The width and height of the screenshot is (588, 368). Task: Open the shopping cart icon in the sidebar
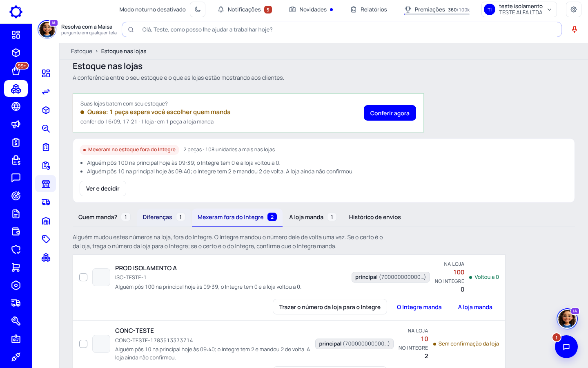coord(16,267)
